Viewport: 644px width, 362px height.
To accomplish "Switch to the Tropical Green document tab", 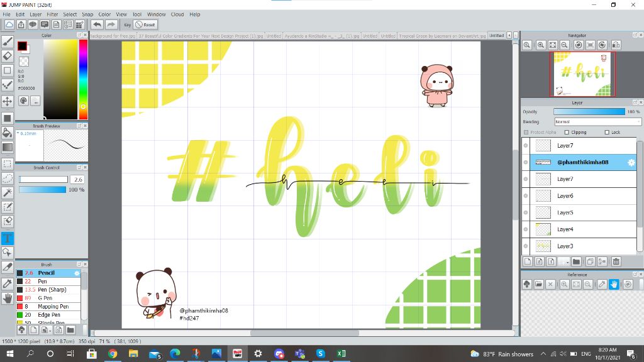I will click(442, 36).
